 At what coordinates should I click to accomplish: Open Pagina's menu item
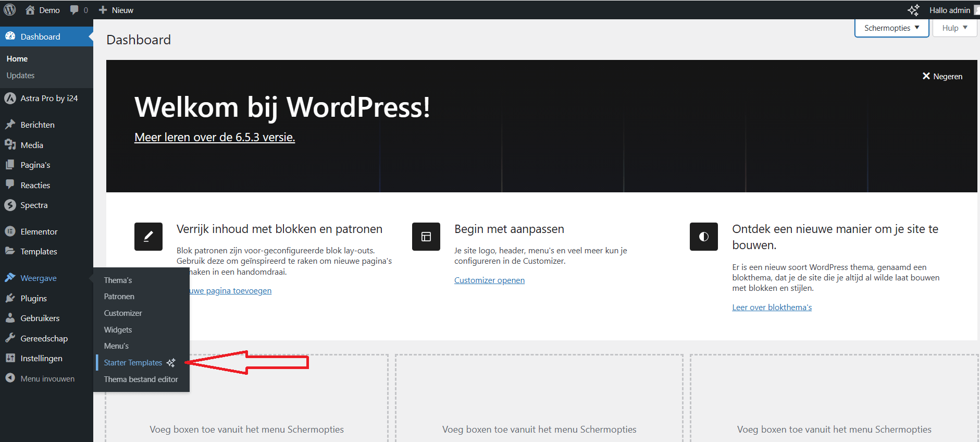coord(46,165)
